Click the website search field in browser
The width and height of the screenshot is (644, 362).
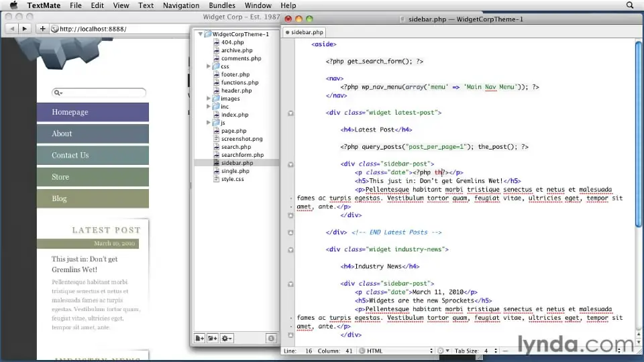pyautogui.click(x=99, y=93)
